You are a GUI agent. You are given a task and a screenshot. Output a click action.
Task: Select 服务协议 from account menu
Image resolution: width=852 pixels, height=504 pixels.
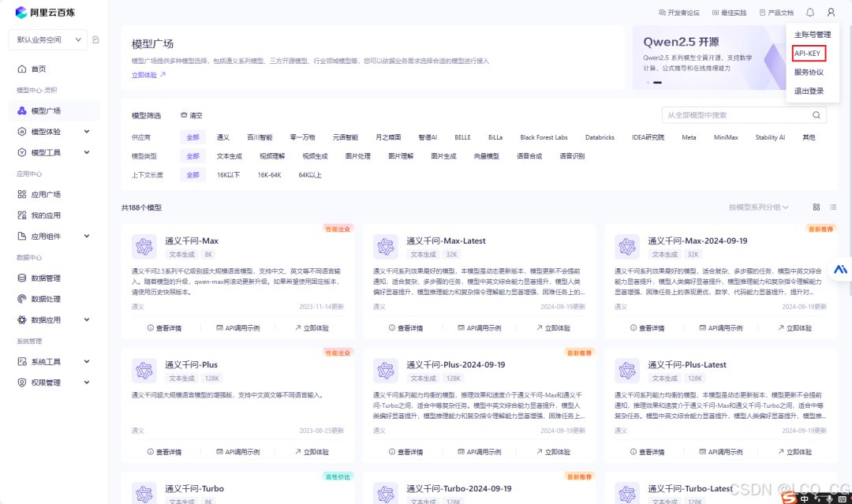(x=809, y=73)
